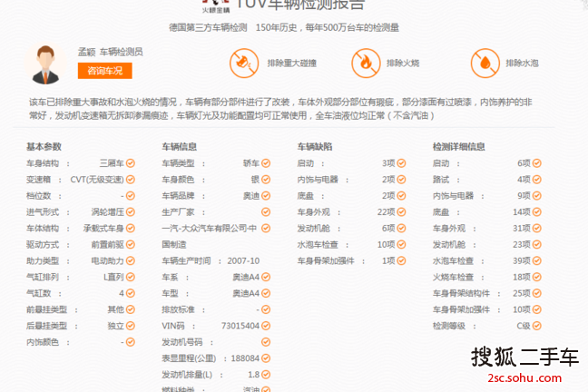
Task: Click the 排除重大碰撞 collision icon
Action: 244,63
